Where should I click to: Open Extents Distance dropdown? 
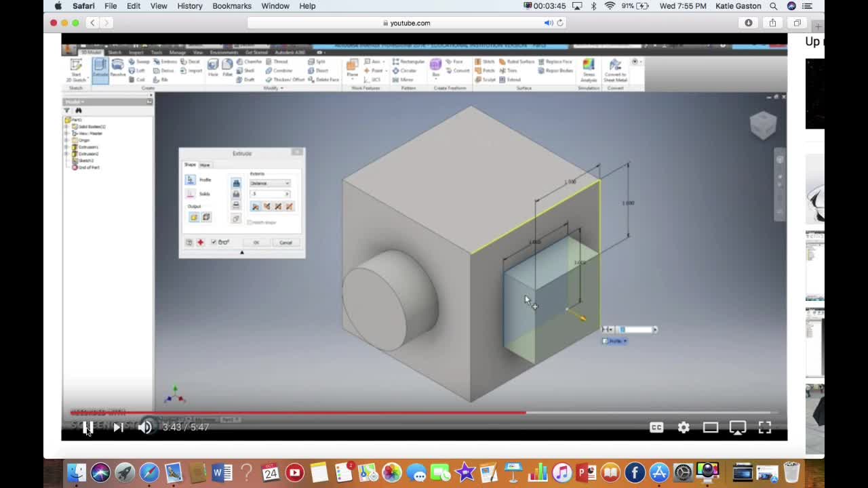point(270,183)
